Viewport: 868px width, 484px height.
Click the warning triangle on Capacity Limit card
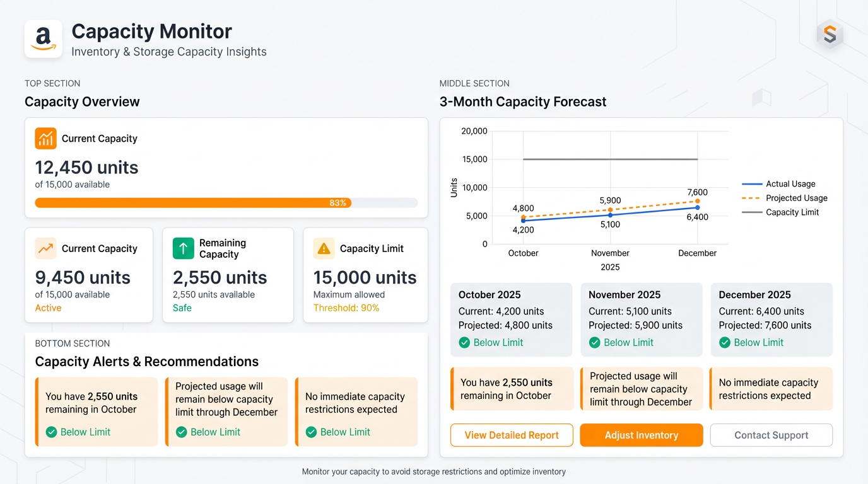(323, 248)
